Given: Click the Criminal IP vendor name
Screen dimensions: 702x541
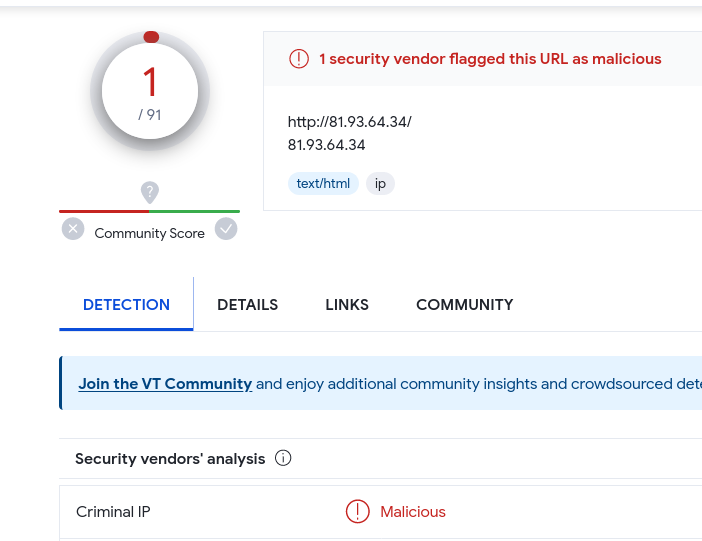Looking at the screenshot, I should tap(113, 511).
